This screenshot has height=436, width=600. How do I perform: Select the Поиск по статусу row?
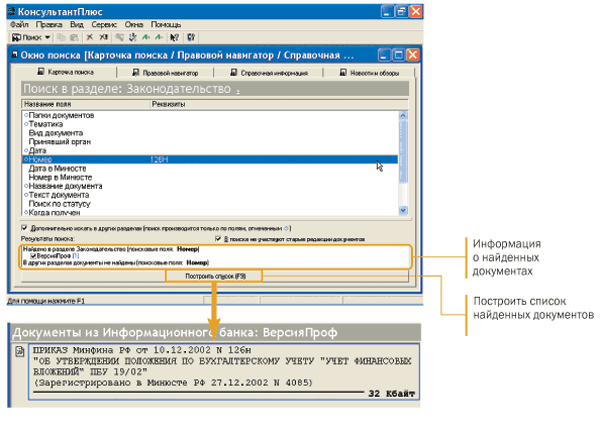point(210,204)
